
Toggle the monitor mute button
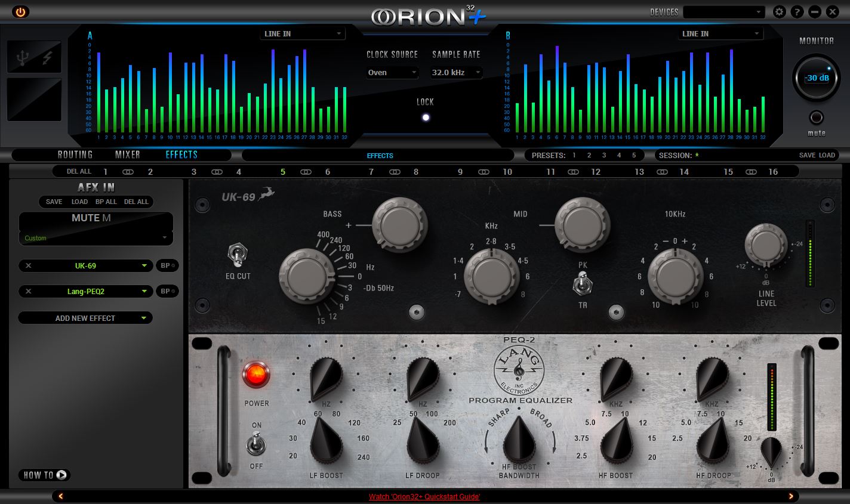816,117
